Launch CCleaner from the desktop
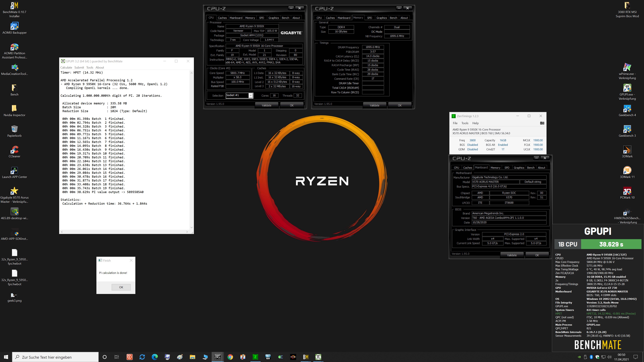This screenshot has height=362, width=644. coord(14,152)
